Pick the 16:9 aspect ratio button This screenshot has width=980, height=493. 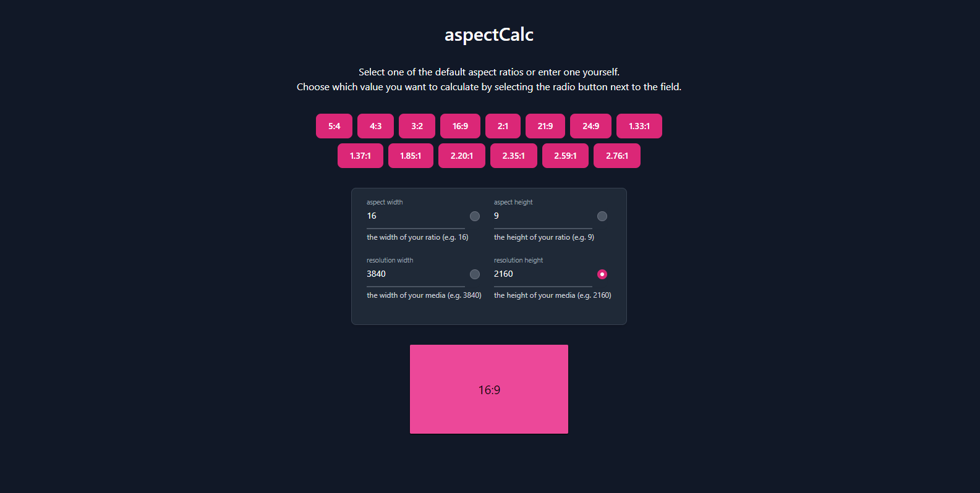tap(460, 126)
